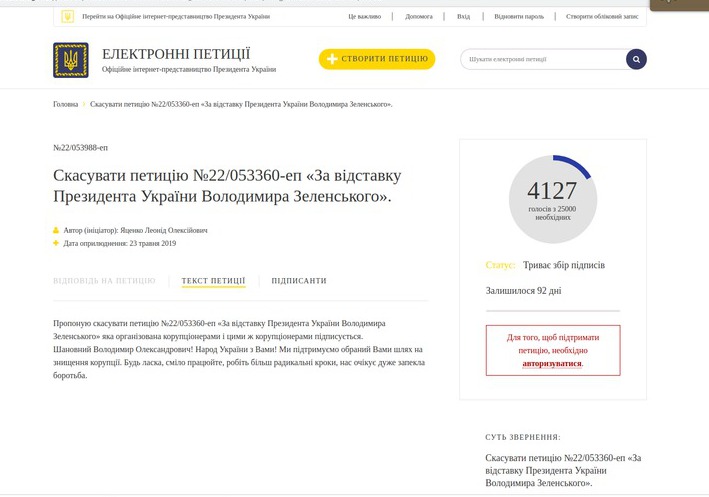The image size is (709, 497).
Task: Click the search petitions input field
Action: (543, 59)
